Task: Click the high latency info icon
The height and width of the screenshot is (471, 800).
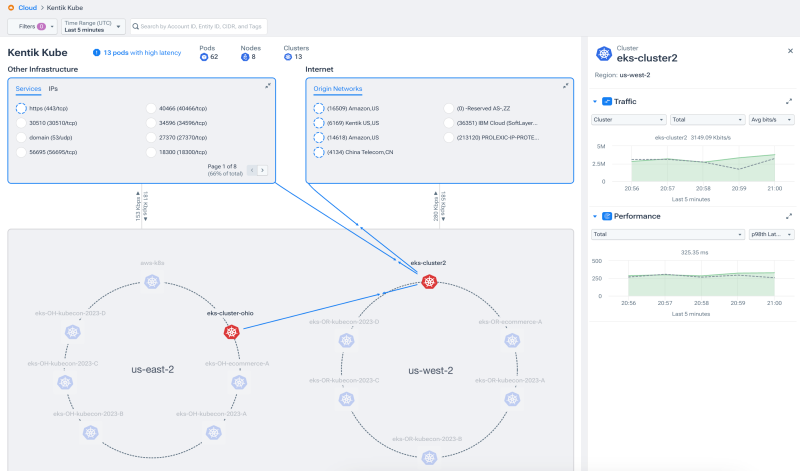Action: (96, 53)
